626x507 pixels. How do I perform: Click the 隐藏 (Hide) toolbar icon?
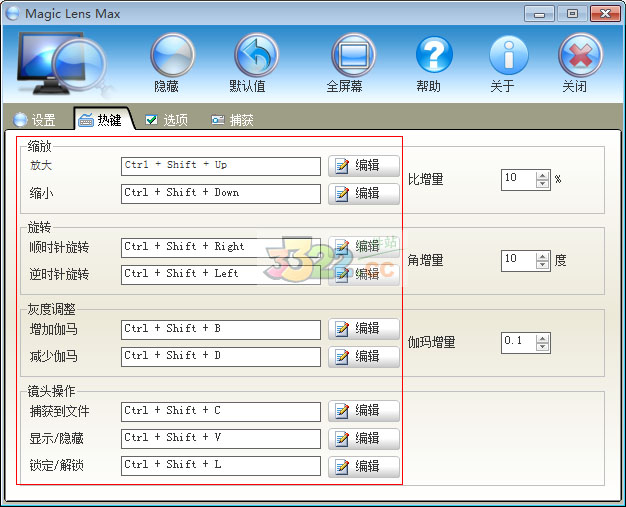pos(172,55)
